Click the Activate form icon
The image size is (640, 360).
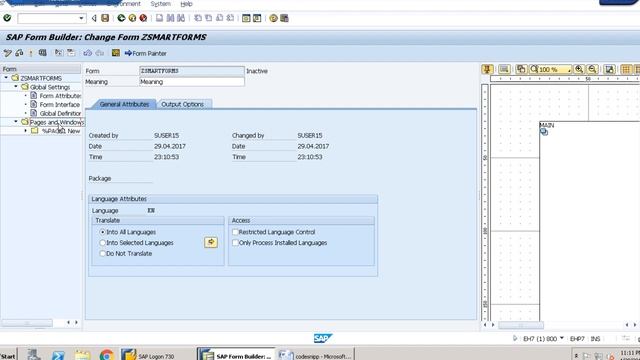point(31,53)
